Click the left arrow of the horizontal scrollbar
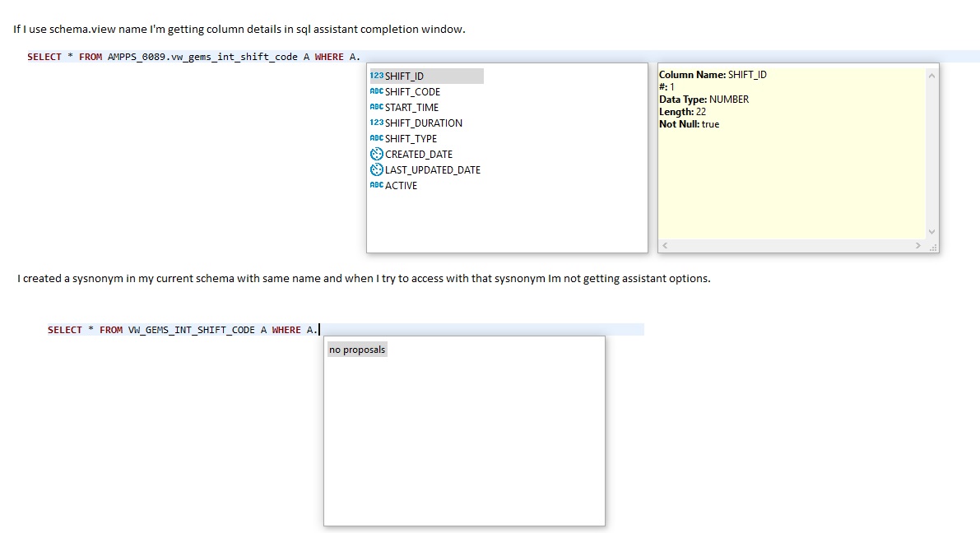Image resolution: width=980 pixels, height=533 pixels. 666,244
